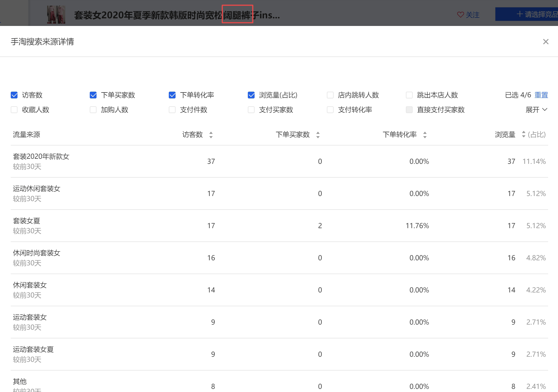Screen dimensions: 558x392
Task: Click the heart 关注 icon
Action: tap(460, 15)
